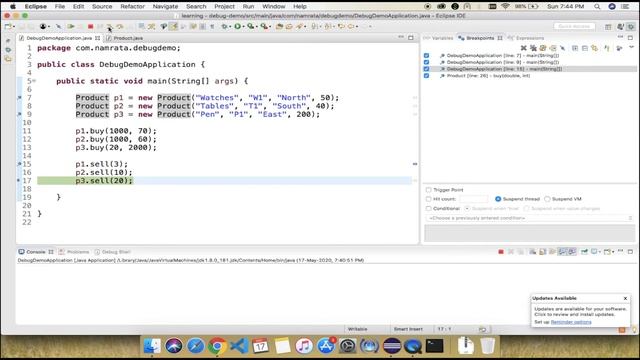Click Remove Selected Breakpoints X icon
This screenshot has height=360, width=640.
[524, 48]
